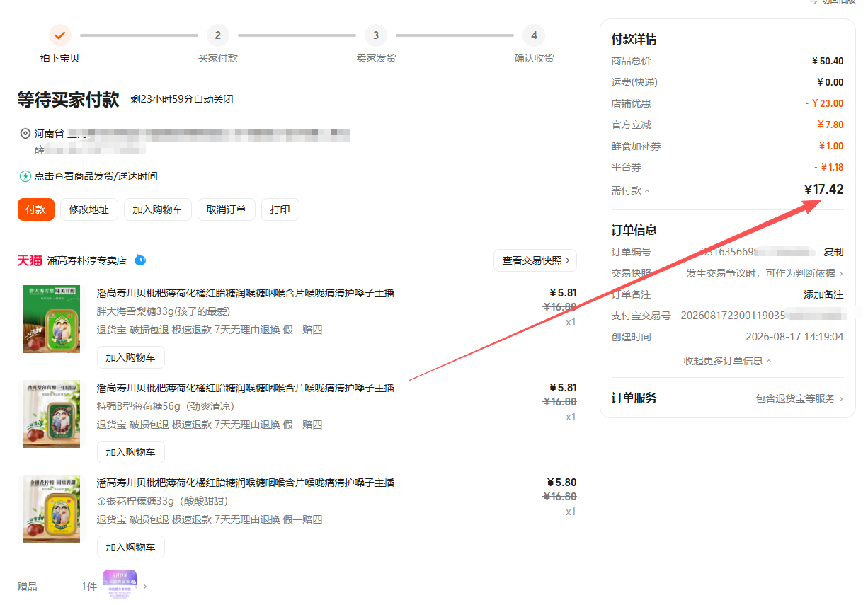Screen dimensions: 868x605
Task: Open thumbnail of 胖大海雪梨糖33g product
Action: click(x=52, y=318)
